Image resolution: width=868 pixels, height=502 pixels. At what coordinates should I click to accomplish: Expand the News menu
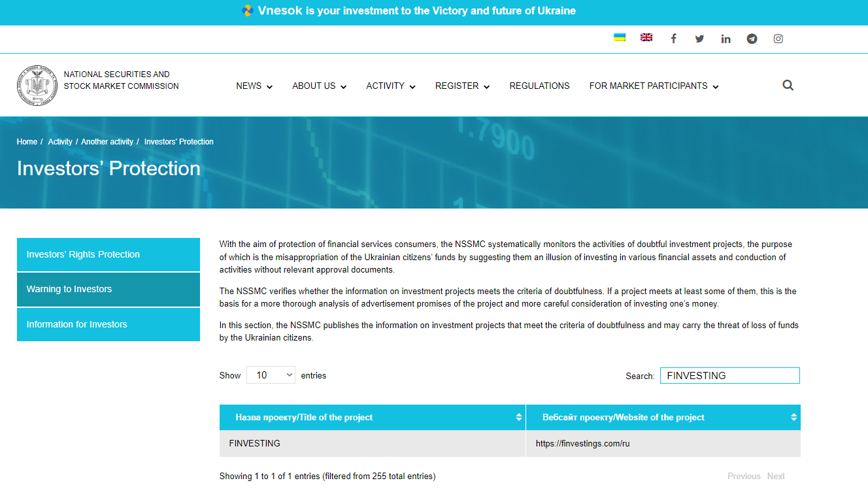(x=254, y=86)
